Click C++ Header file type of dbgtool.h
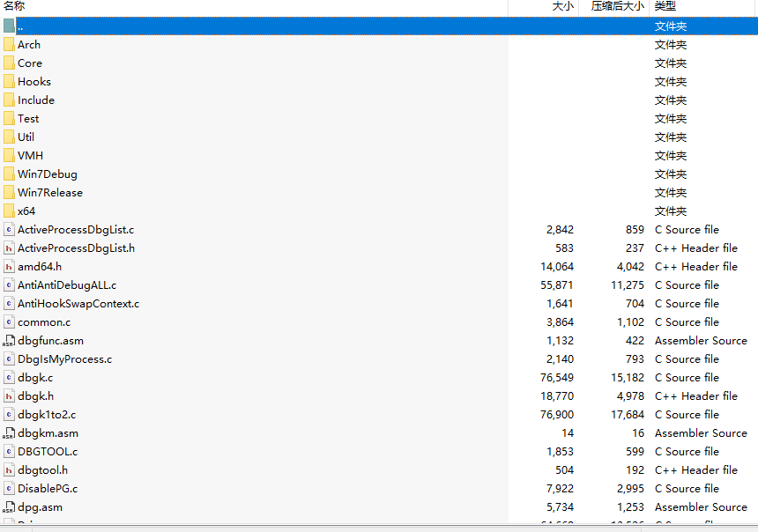 pos(696,470)
